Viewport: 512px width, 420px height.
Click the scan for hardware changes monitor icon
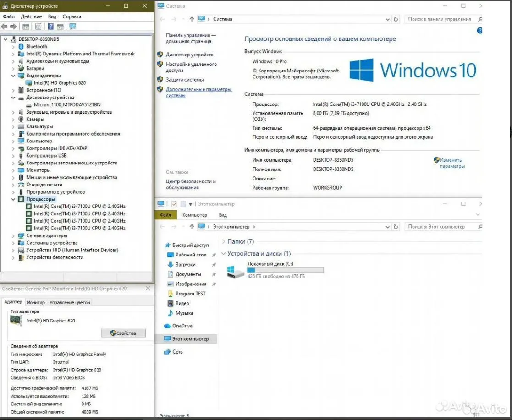click(x=72, y=27)
